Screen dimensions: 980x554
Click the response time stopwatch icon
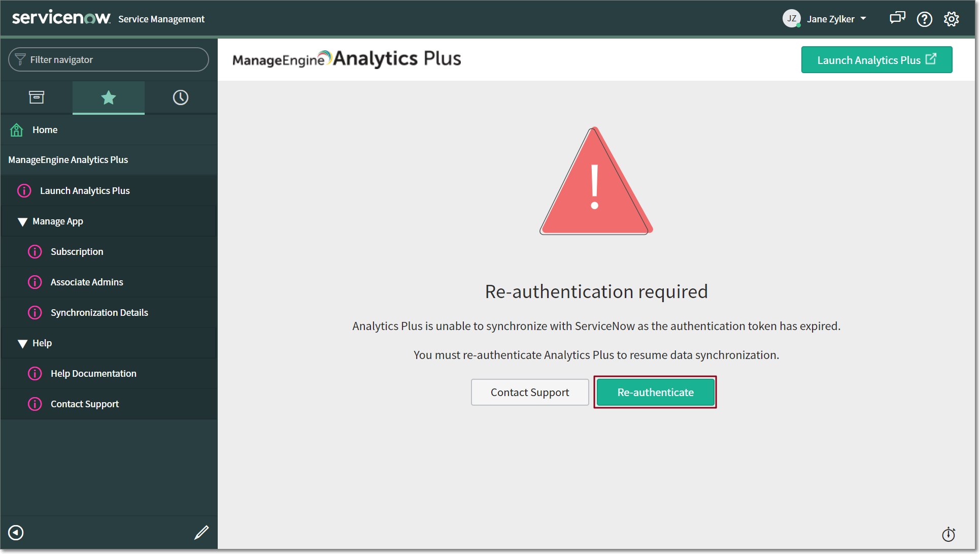(948, 534)
